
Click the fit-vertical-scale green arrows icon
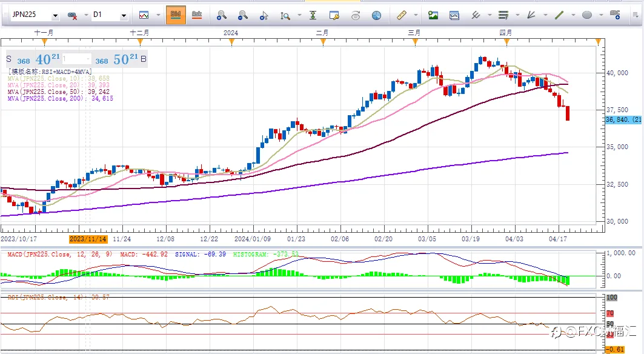pos(313,15)
